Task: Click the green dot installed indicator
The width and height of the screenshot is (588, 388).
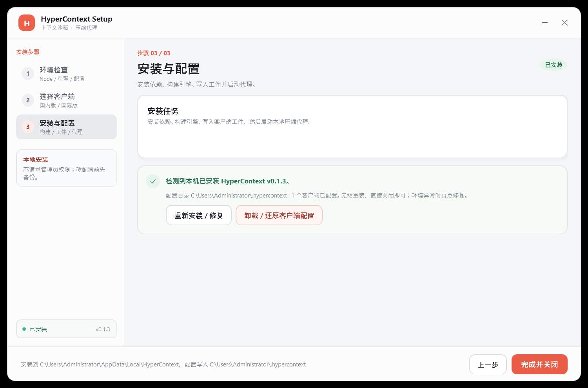Action: 24,329
